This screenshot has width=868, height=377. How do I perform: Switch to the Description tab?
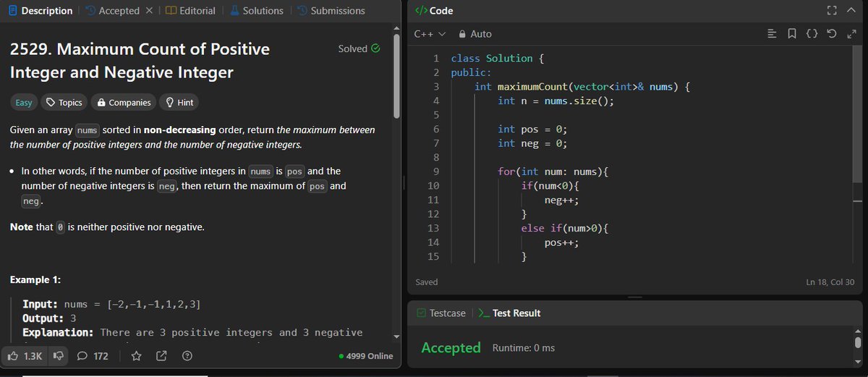(x=40, y=11)
